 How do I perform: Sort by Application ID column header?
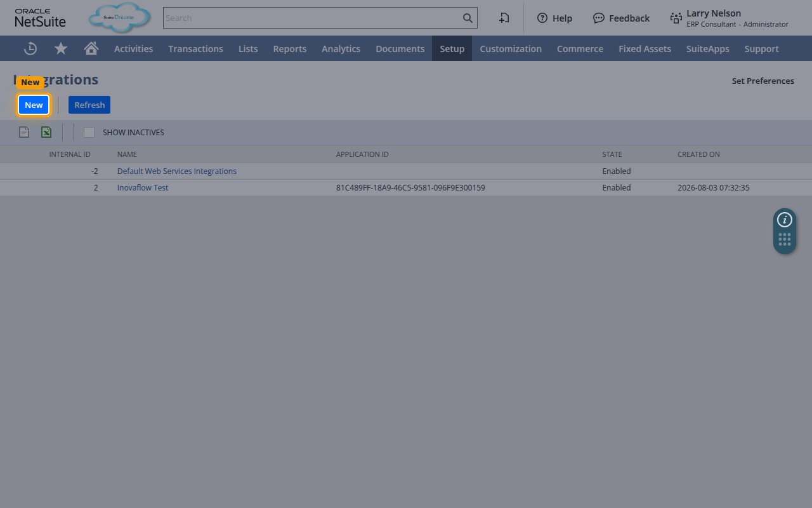pyautogui.click(x=362, y=154)
